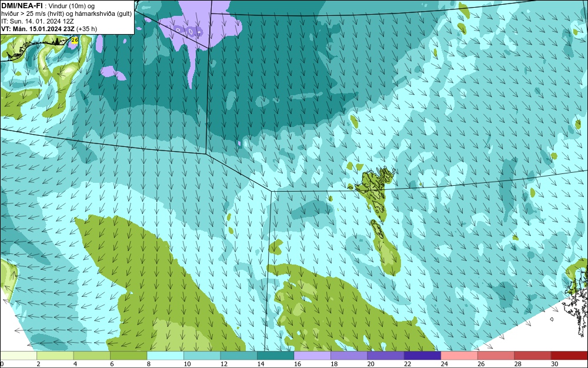
Task: Click the "DMI/NEA-FI" title text
Action: 22,5
